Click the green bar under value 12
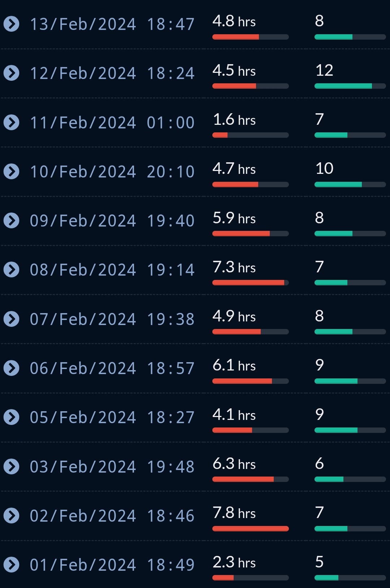 tap(343, 86)
